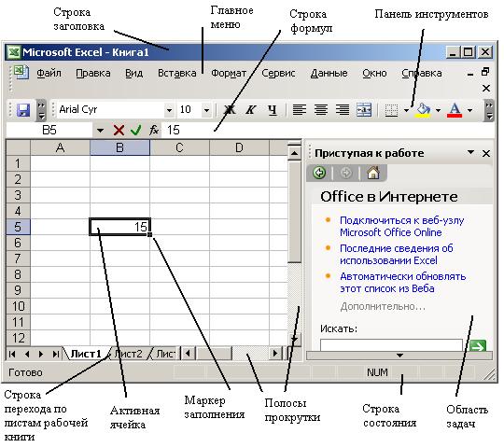The width and height of the screenshot is (504, 447).
Task: Click vertical scrollbar up arrow
Action: [294, 153]
